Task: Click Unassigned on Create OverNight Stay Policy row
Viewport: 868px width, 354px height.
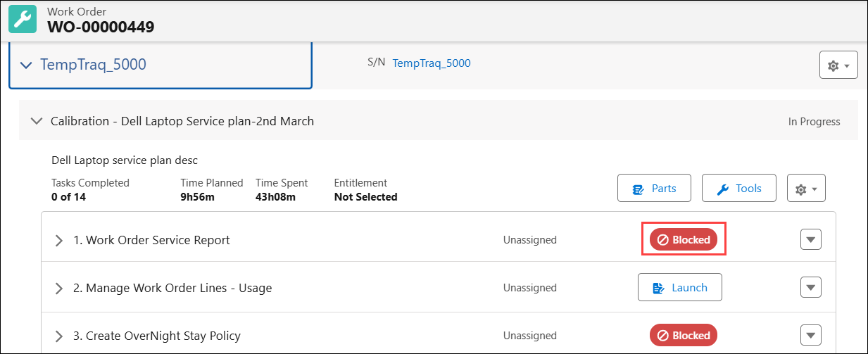Action: (529, 336)
